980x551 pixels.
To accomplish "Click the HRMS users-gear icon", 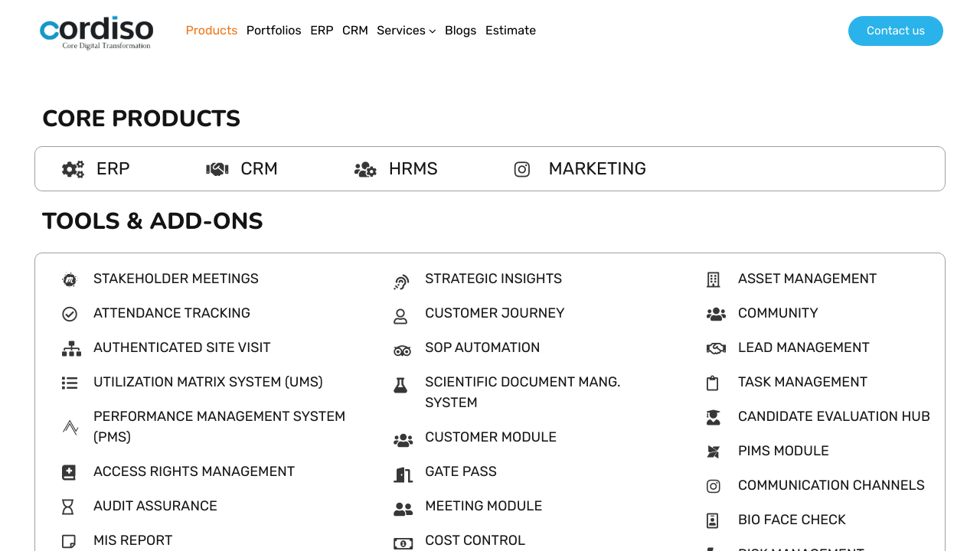I will coord(365,169).
